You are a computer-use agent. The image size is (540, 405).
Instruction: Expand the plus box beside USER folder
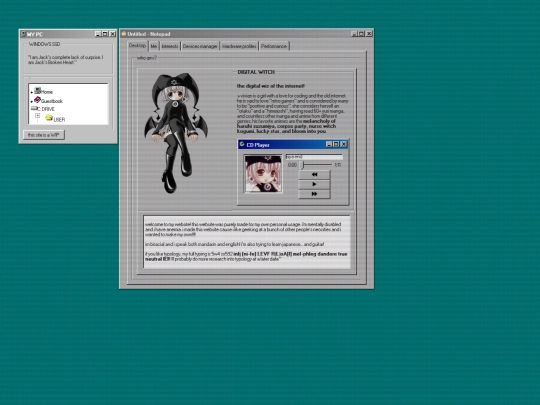tap(38, 116)
